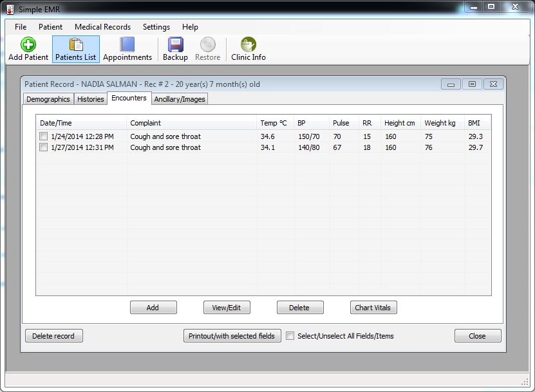Screen dimensions: 535x392
Task: Click the Close button in patient record
Action: point(478,336)
